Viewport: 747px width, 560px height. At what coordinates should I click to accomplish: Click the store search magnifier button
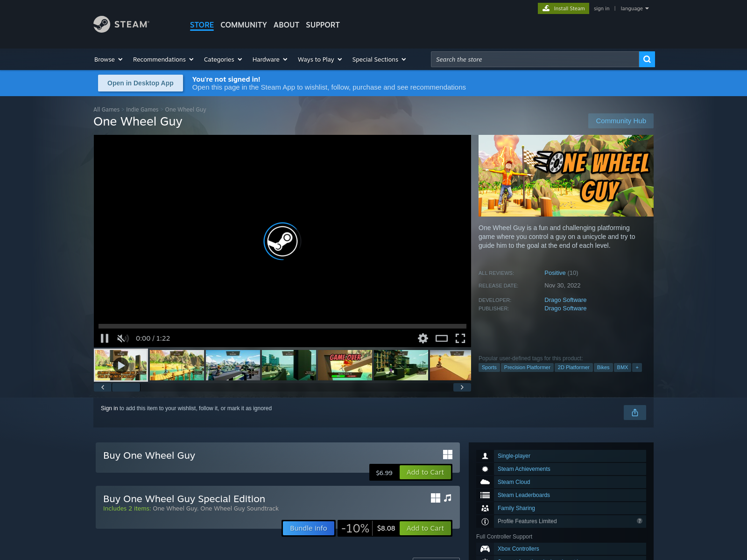pos(647,59)
